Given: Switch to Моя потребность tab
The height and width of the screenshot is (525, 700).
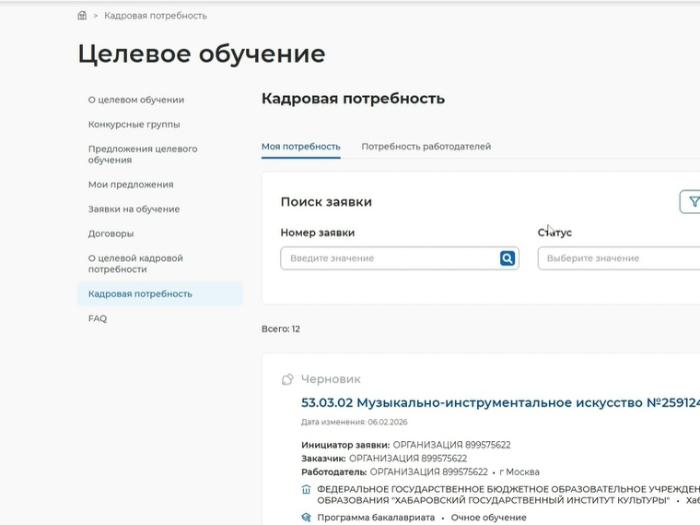Looking at the screenshot, I should (x=301, y=146).
